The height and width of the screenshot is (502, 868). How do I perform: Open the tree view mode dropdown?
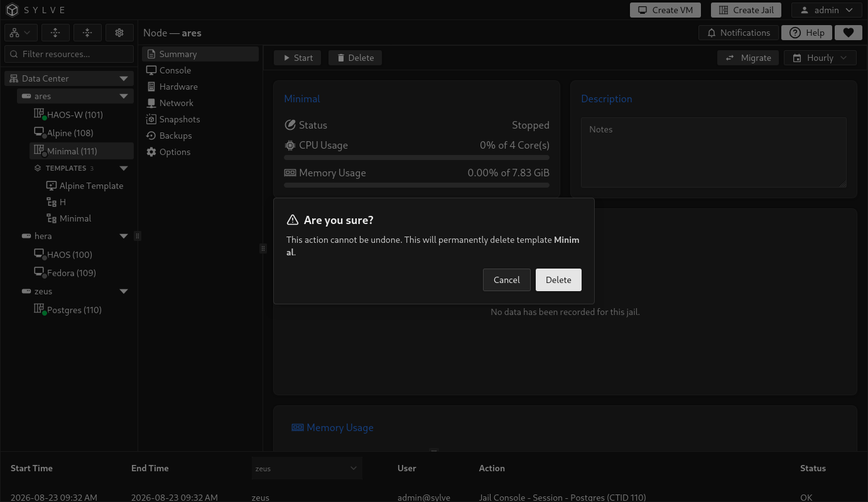[21, 33]
